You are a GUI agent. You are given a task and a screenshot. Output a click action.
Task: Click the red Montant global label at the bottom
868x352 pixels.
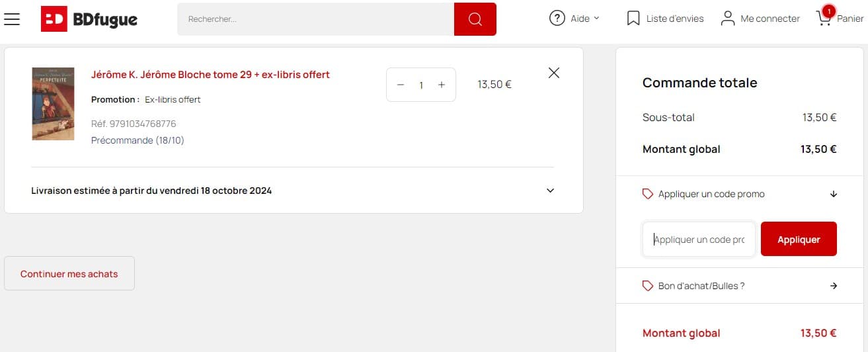[x=681, y=333]
